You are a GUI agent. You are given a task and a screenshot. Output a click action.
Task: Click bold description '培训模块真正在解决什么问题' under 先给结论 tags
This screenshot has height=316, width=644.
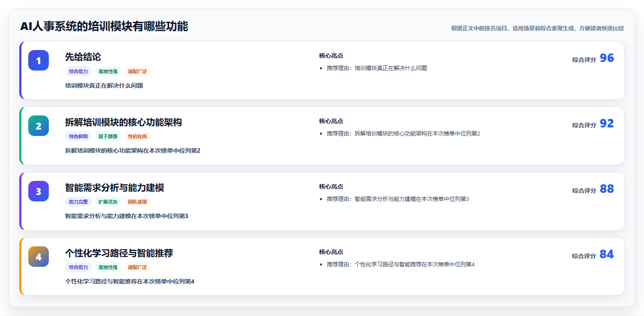(x=104, y=86)
